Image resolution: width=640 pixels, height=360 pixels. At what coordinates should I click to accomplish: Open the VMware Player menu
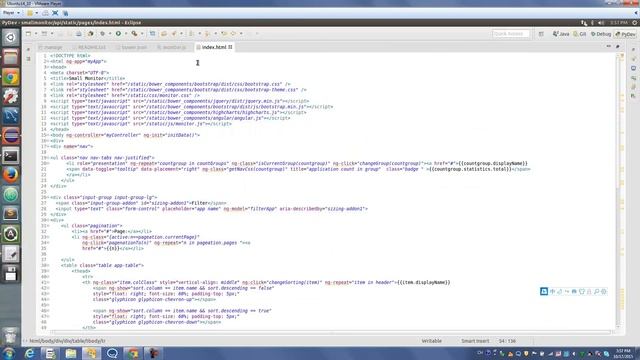(11, 13)
